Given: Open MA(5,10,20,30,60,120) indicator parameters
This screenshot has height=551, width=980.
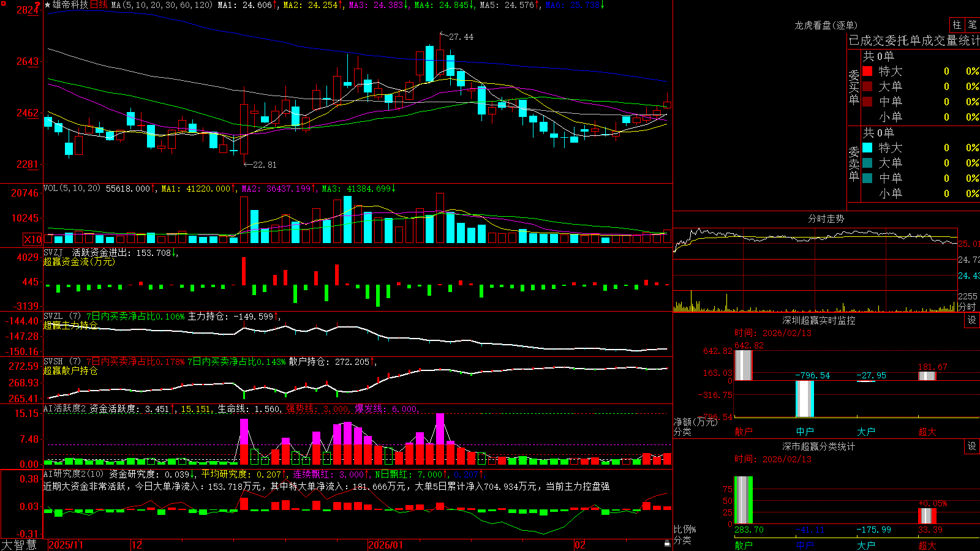Looking at the screenshot, I should 162,5.
